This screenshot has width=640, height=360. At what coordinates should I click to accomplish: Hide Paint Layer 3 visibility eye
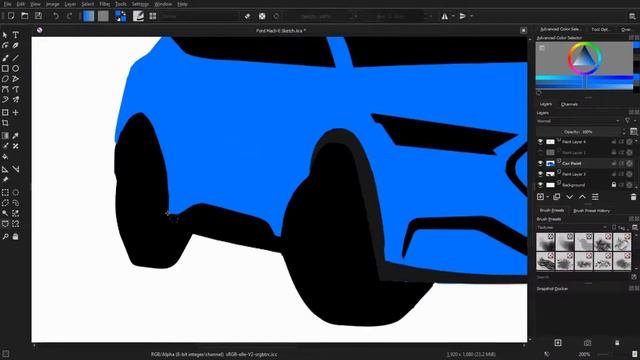coord(540,174)
